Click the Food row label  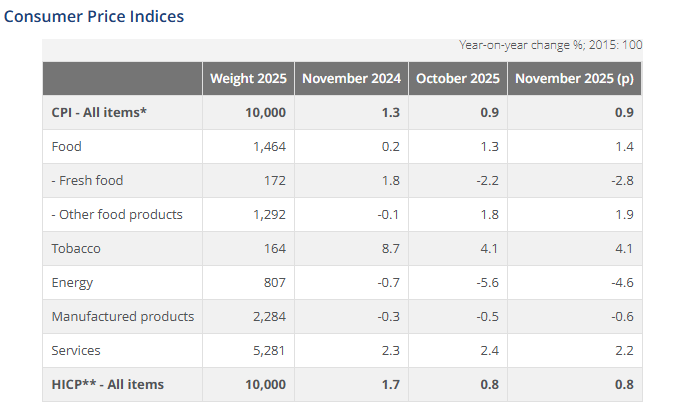point(66,146)
